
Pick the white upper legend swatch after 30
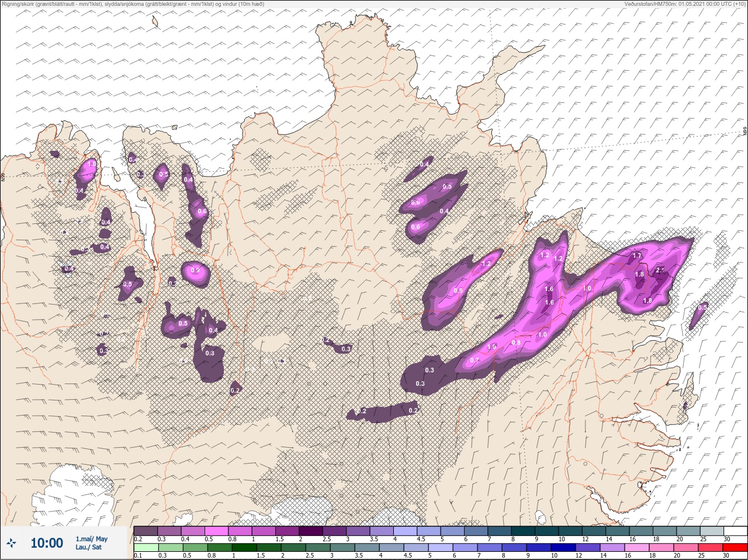point(736,531)
